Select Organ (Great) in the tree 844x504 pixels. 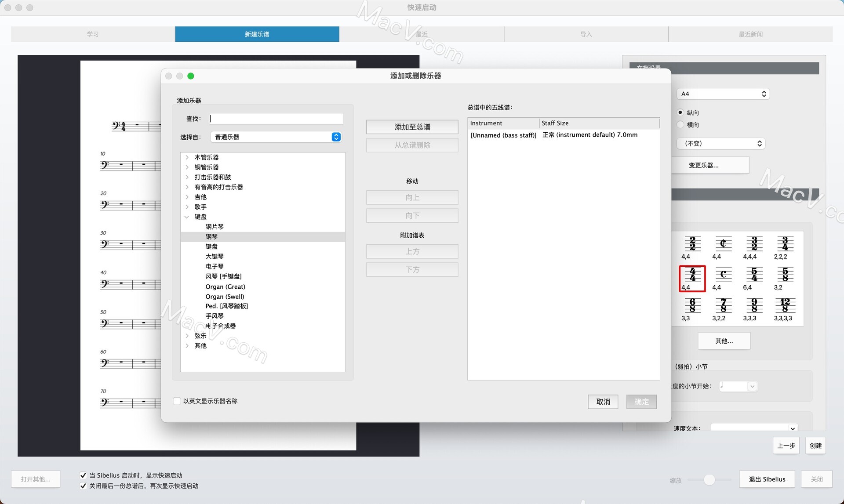[226, 286]
